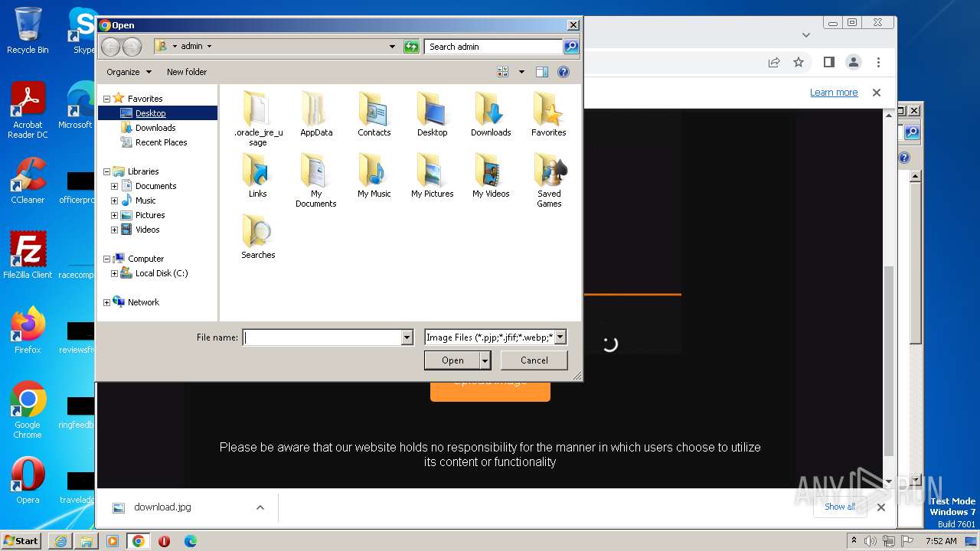980x551 pixels.
Task: Select the My Music folder
Action: tap(374, 176)
